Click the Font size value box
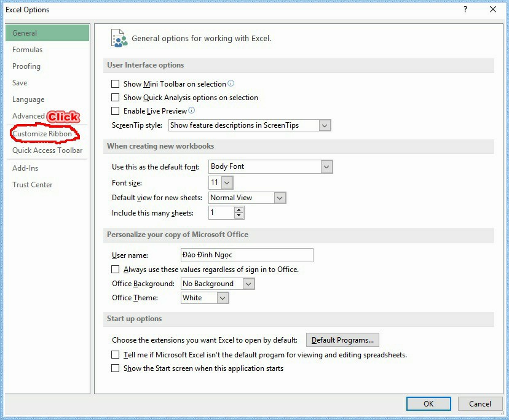 point(215,182)
